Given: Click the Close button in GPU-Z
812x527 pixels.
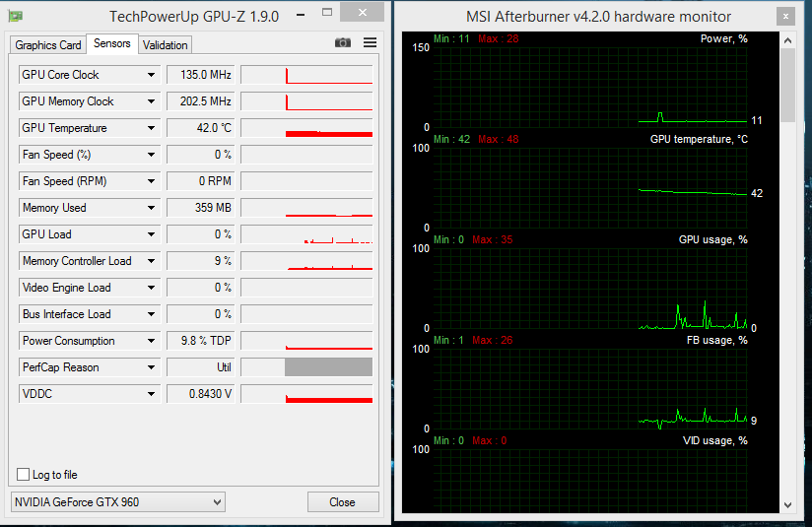Looking at the screenshot, I should pos(343,502).
